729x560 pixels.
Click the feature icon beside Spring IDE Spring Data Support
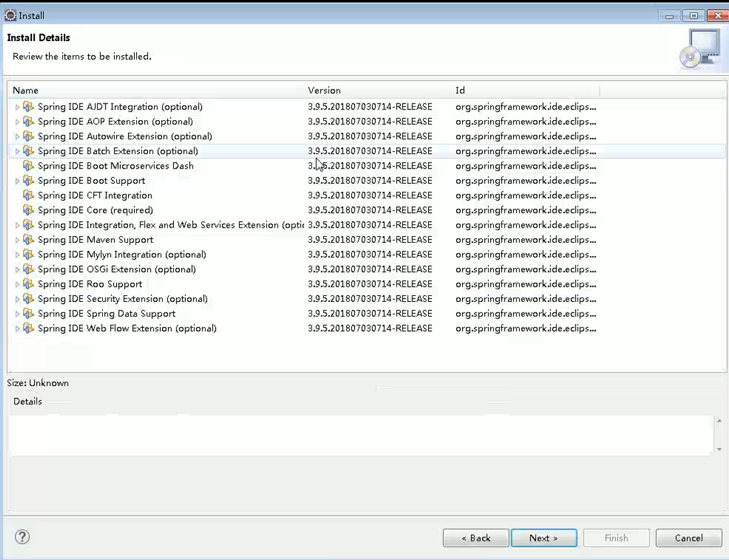pyautogui.click(x=29, y=314)
